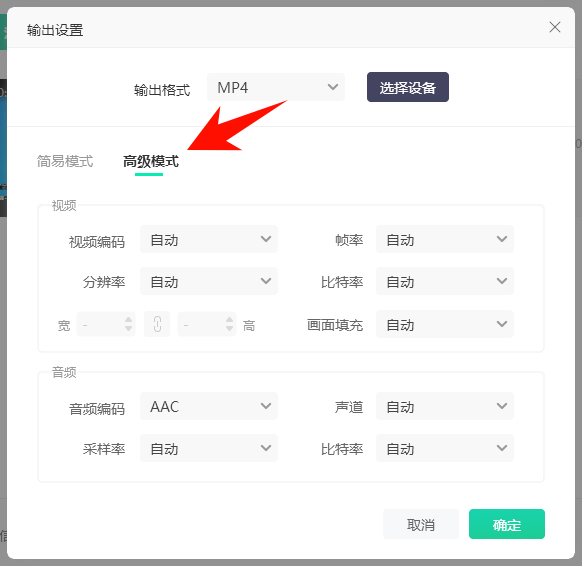Select the 高级模式 tab
This screenshot has width=582, height=566.
(151, 161)
